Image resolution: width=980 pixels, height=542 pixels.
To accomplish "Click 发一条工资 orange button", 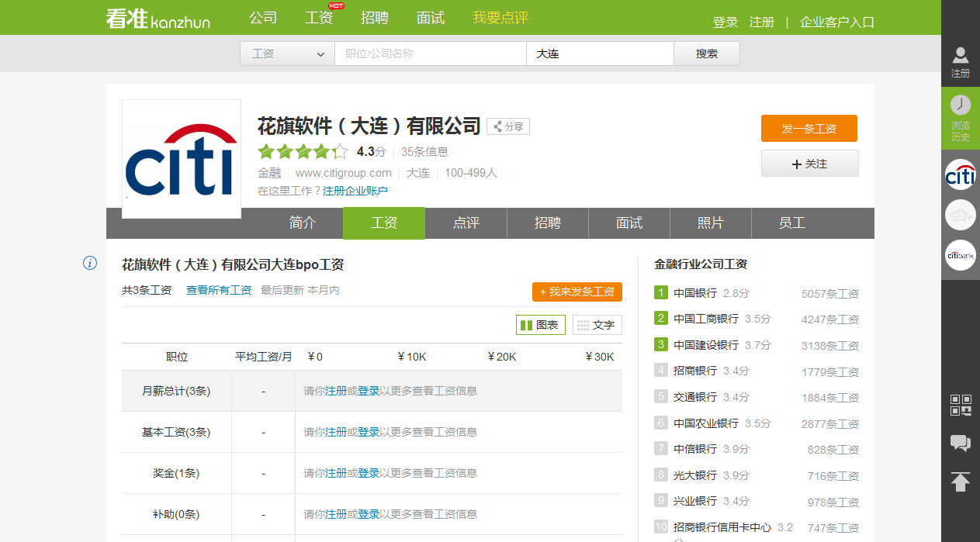I will [x=809, y=129].
